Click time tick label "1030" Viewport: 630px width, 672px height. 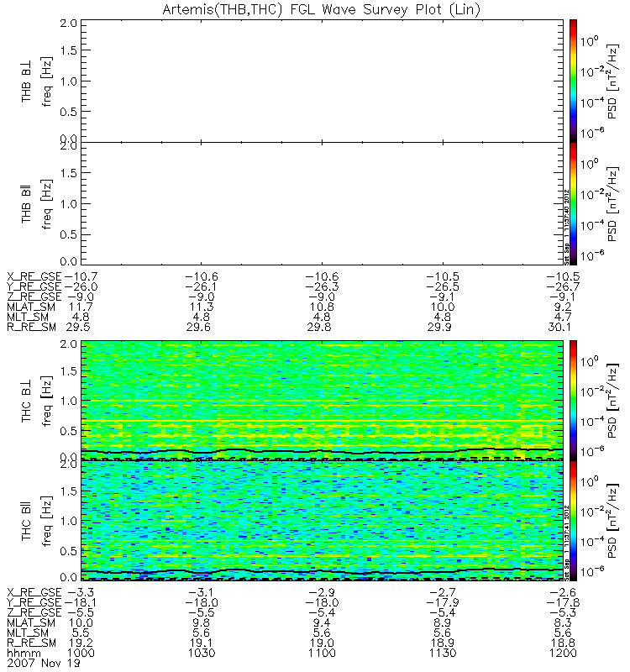point(202,654)
